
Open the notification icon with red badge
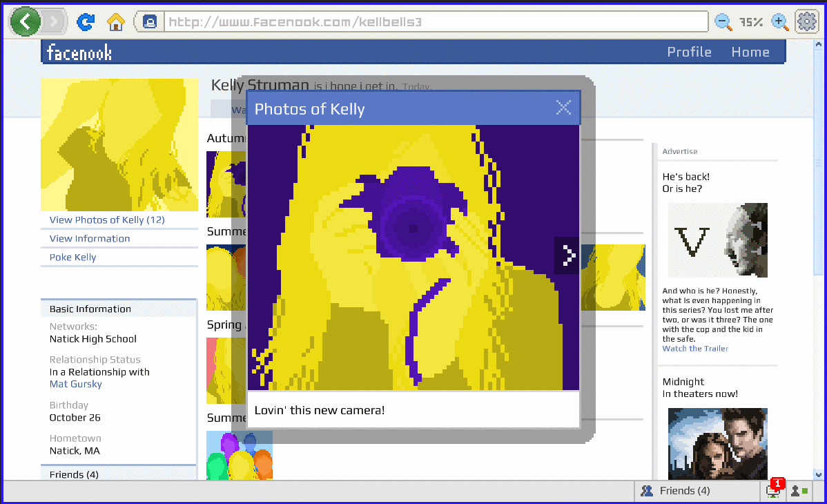point(775,490)
